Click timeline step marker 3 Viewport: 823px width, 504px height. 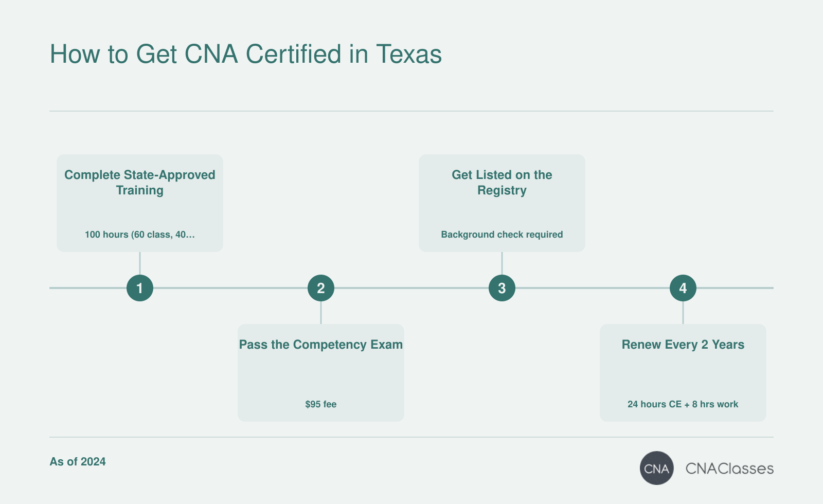pos(502,288)
